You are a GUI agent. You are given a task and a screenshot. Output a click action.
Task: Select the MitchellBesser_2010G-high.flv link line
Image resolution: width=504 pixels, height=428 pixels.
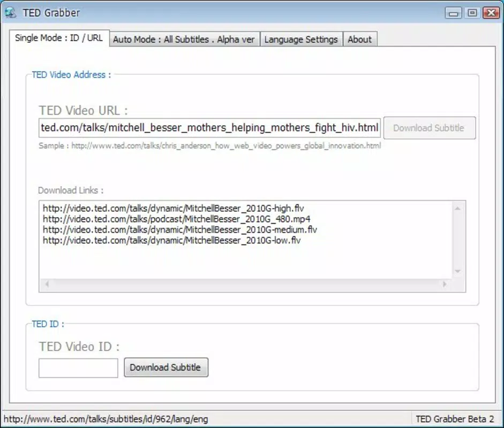coord(173,208)
